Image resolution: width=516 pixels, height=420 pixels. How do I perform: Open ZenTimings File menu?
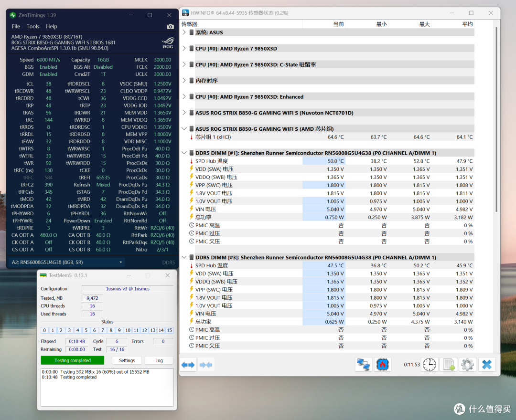16,27
